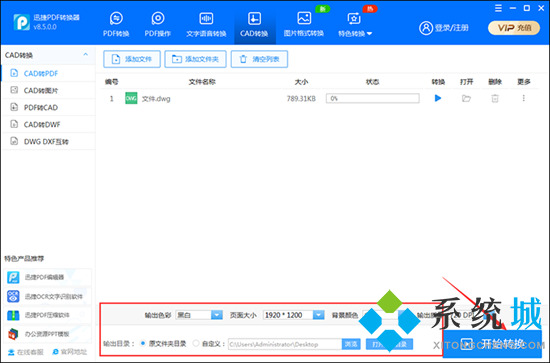Screen dimensions: 550x363
Task: Open the 输出色彩 dropdown
Action: pyautogui.click(x=199, y=315)
